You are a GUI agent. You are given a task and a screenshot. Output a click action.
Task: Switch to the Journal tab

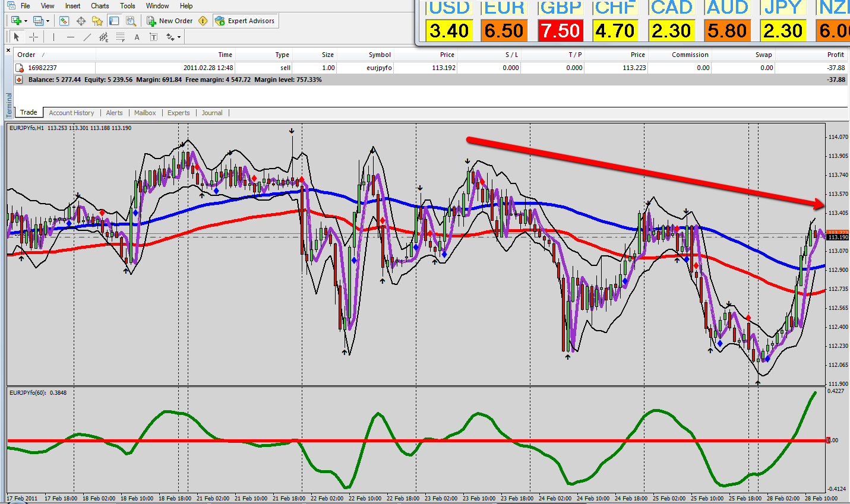[x=212, y=113]
